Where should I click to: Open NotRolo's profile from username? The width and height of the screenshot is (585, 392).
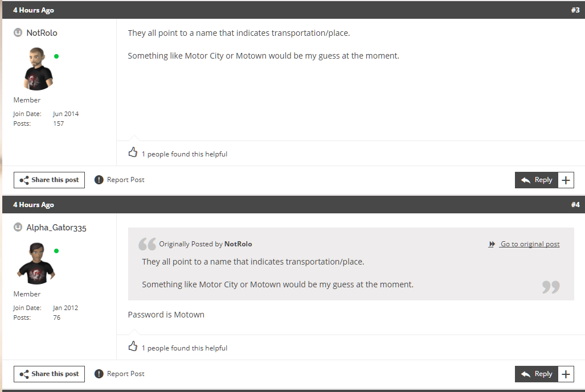42,33
